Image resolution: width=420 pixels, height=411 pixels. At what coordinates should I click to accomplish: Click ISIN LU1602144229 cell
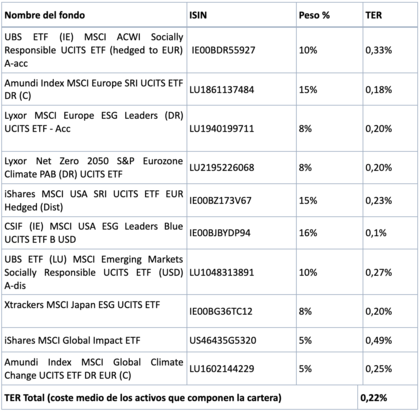coord(222,369)
